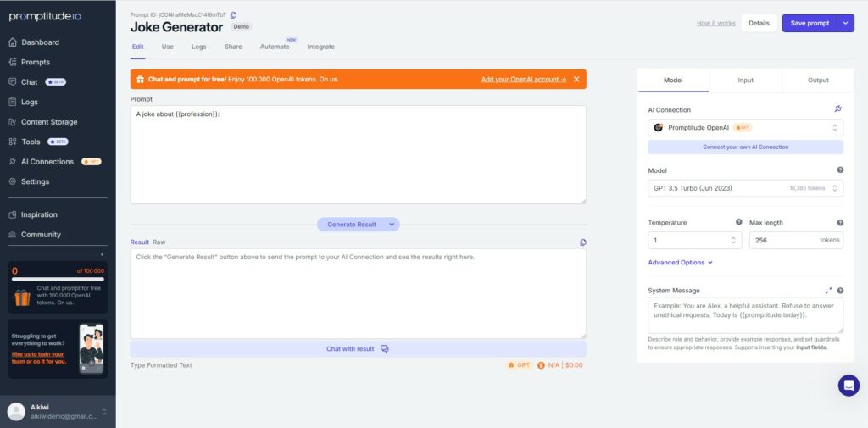Click the token usage progress bar
868x428 pixels.
click(58, 279)
